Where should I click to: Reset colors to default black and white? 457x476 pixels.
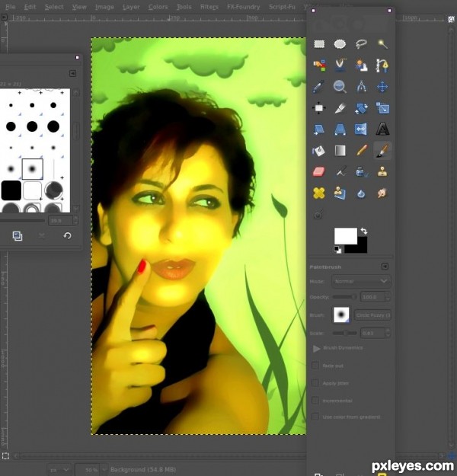point(337,250)
